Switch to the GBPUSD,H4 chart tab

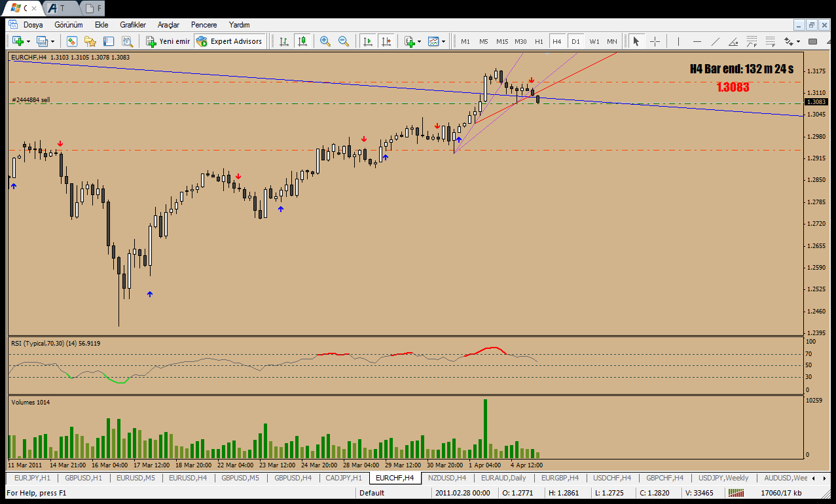(x=293, y=478)
